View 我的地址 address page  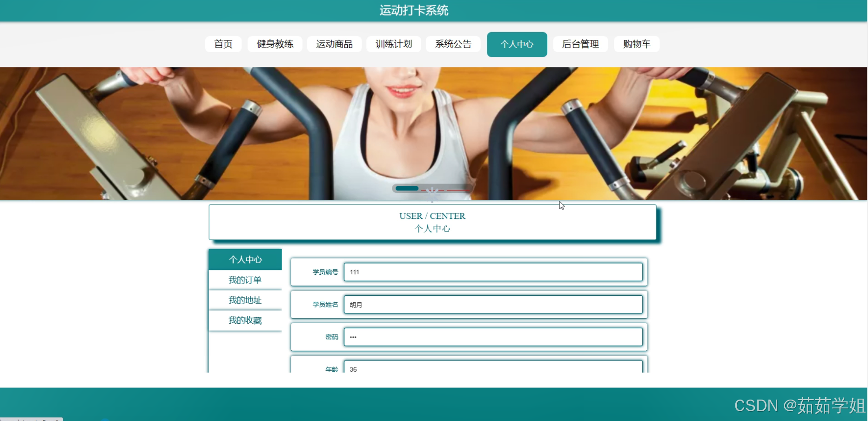pyautogui.click(x=245, y=300)
